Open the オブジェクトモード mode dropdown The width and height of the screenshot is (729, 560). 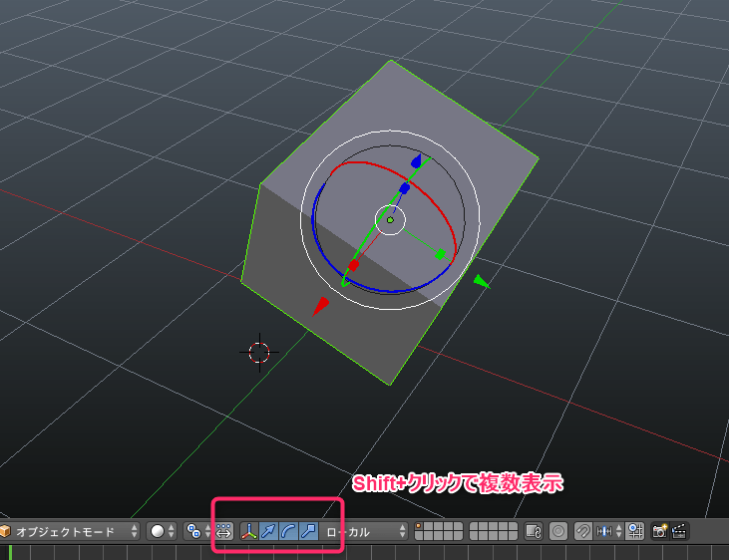pos(70,532)
